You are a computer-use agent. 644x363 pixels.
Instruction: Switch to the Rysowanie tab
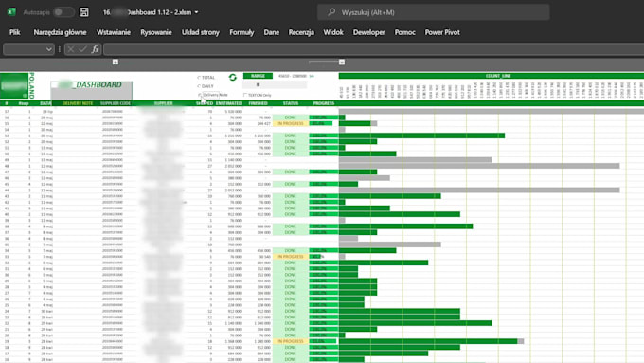click(156, 32)
